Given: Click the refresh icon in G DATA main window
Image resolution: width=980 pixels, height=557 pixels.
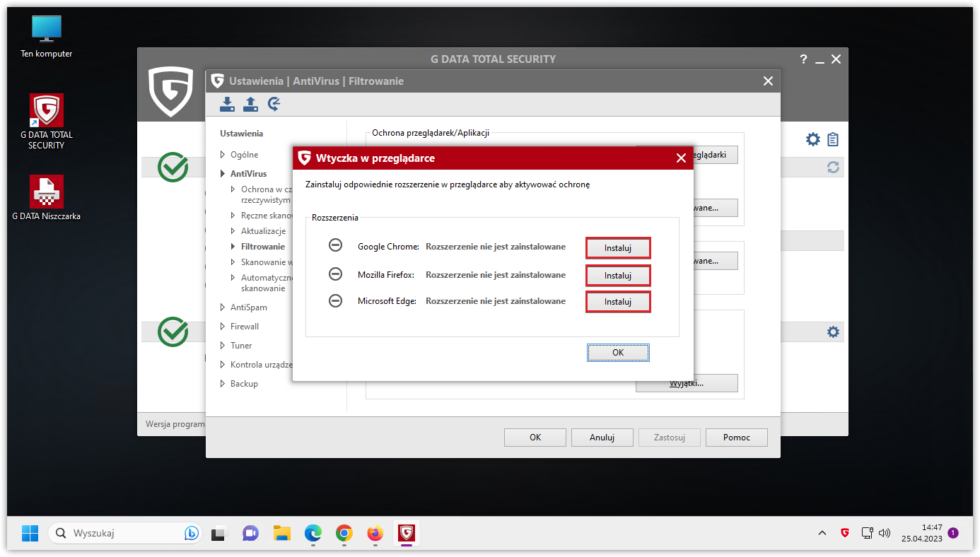Looking at the screenshot, I should [x=833, y=168].
